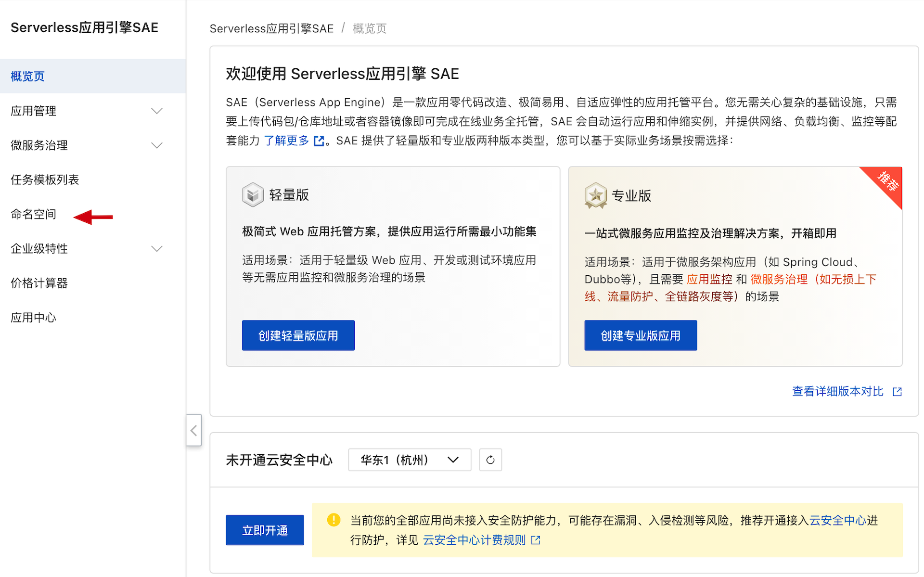Click the external icon after 云安全中心计费规则
The width and height of the screenshot is (924, 577).
coord(536,540)
